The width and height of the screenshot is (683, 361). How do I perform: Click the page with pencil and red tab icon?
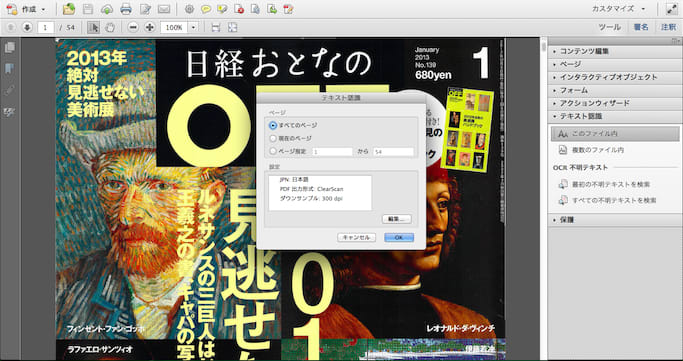288,9
